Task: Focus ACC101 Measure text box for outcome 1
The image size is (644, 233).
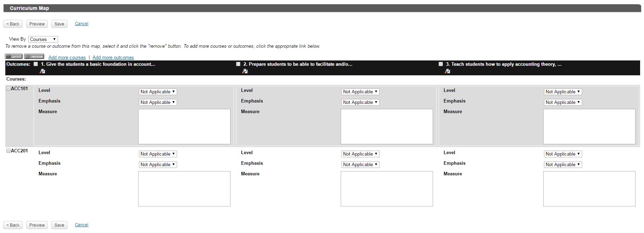Action: (x=184, y=127)
